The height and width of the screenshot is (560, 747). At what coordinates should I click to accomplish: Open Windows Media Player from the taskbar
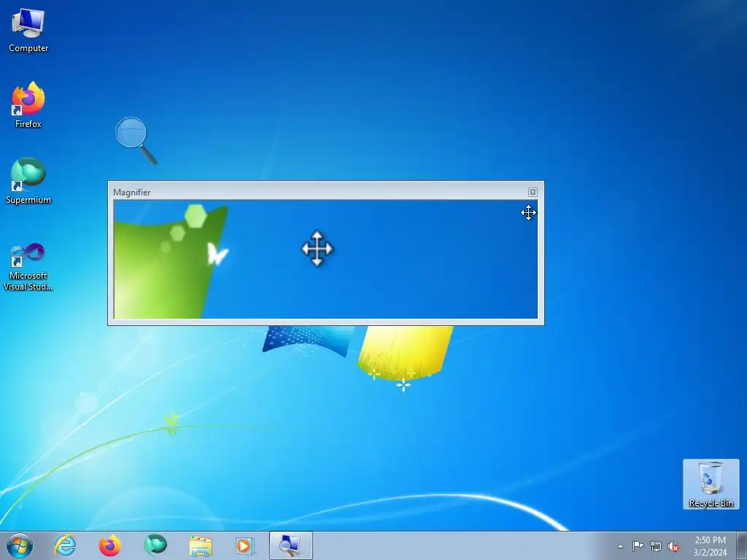[x=245, y=545]
